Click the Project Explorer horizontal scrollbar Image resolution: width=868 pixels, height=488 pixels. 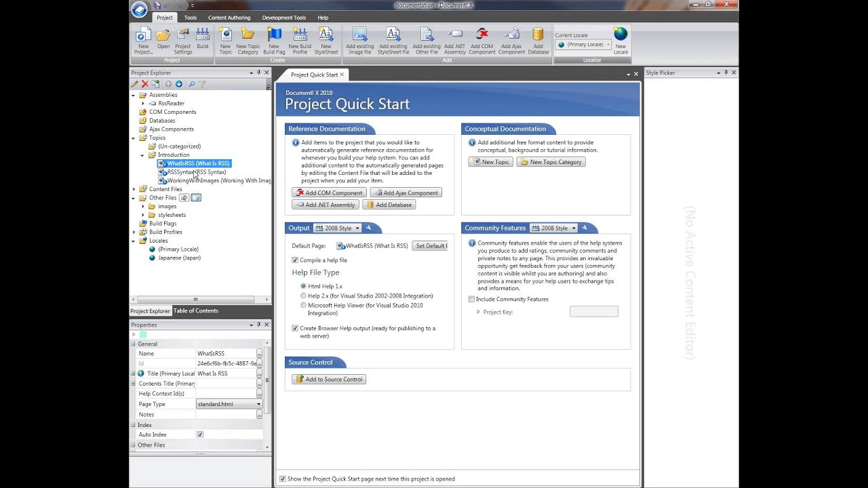196,299
